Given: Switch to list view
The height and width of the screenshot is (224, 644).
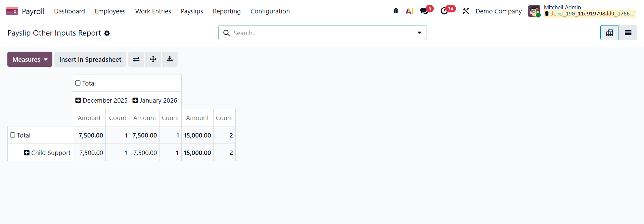Looking at the screenshot, I should tap(628, 33).
